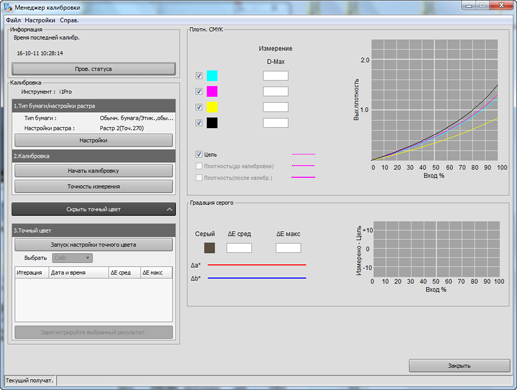Screen dimensions: 517x390
Task: Click the gray Серый color swatch
Action: [209, 248]
